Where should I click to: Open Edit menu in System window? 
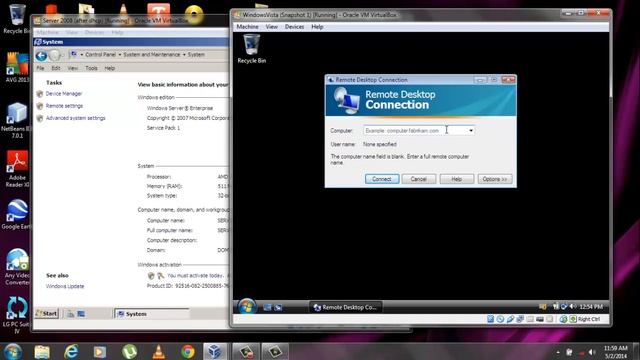coord(56,68)
